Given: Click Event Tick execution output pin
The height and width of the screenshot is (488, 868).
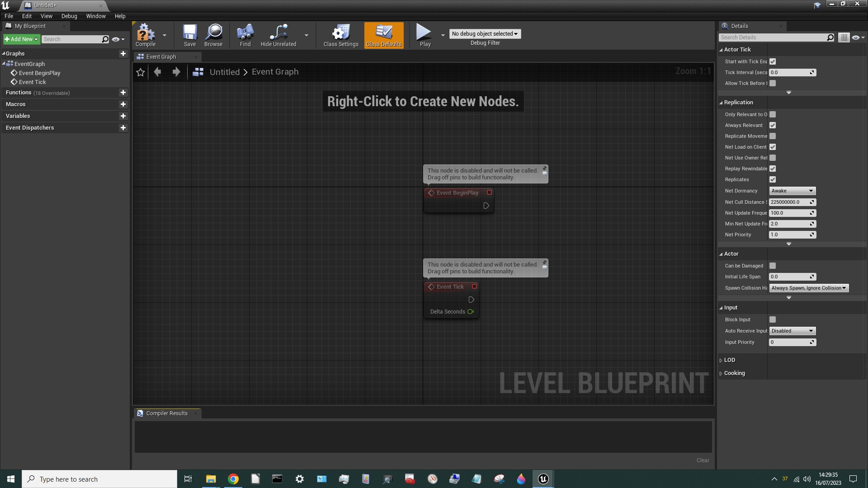Looking at the screenshot, I should tap(471, 300).
